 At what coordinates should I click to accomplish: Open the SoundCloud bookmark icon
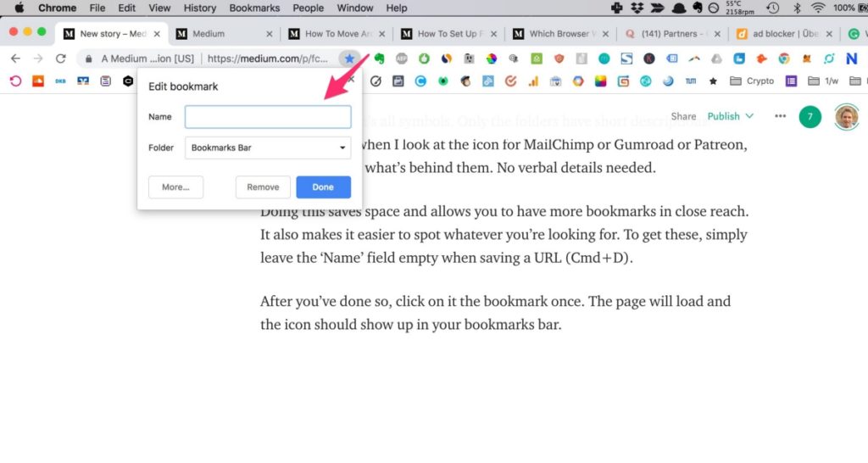coord(38,81)
